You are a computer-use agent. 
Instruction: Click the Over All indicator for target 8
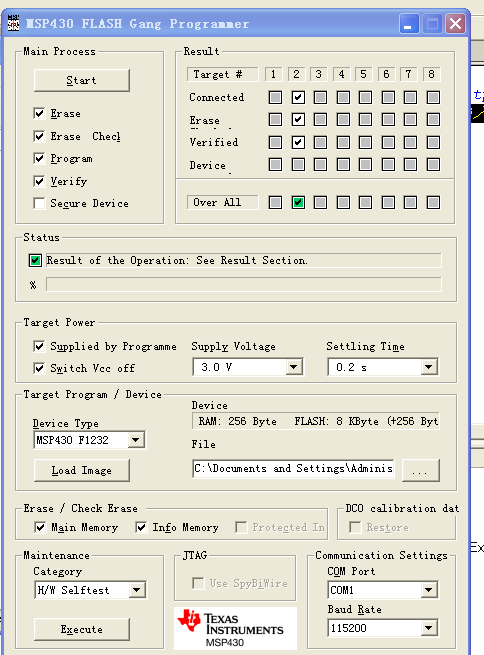pos(433,203)
